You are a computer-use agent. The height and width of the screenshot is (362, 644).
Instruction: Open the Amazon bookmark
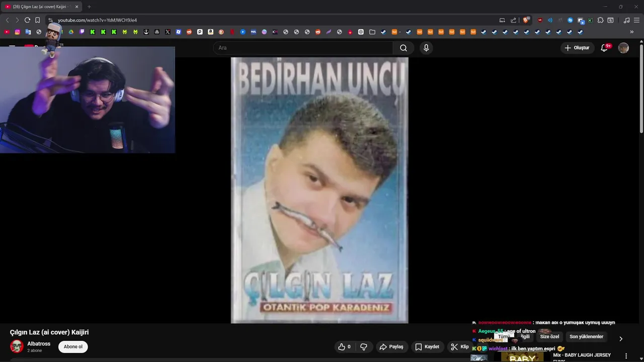[x=210, y=32]
